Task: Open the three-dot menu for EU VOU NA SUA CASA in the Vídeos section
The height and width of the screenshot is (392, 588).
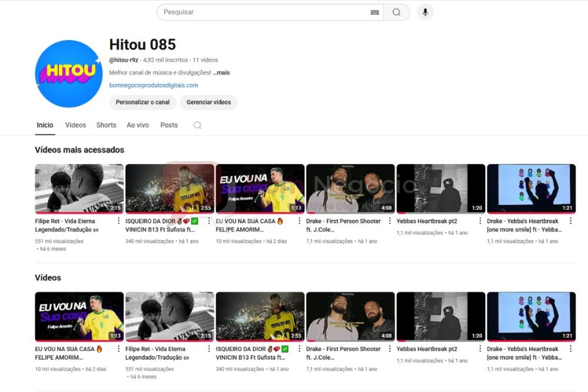Action: pos(119,349)
